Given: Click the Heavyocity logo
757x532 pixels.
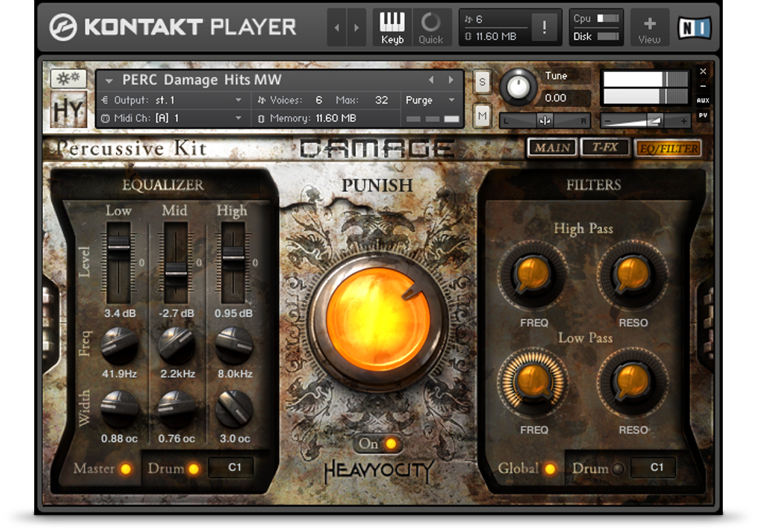Looking at the screenshot, I should pos(378,471).
